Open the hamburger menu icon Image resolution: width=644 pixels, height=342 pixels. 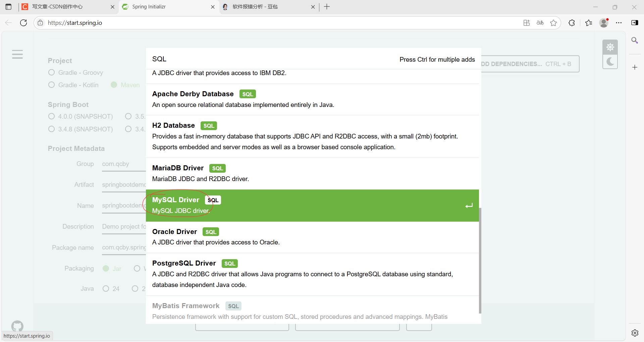tap(17, 54)
